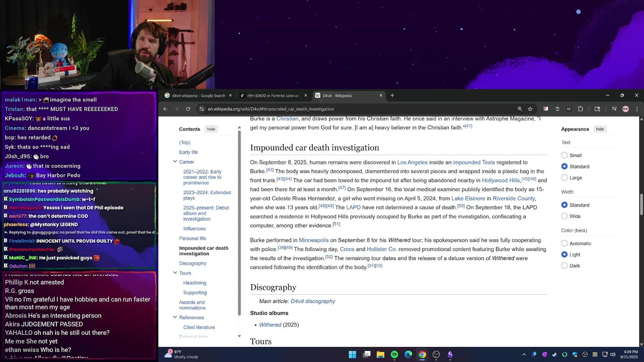Select Light color mode
Viewport: 644px width, 362px height.
564,254
